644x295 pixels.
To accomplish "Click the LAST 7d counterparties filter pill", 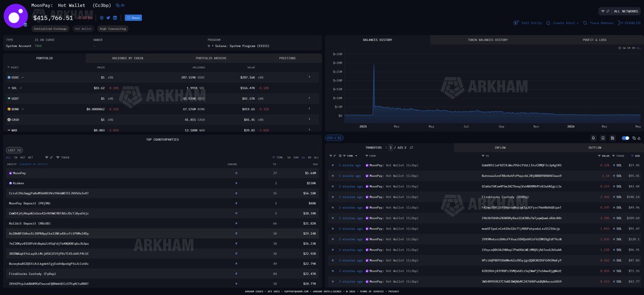I will pos(15,150).
